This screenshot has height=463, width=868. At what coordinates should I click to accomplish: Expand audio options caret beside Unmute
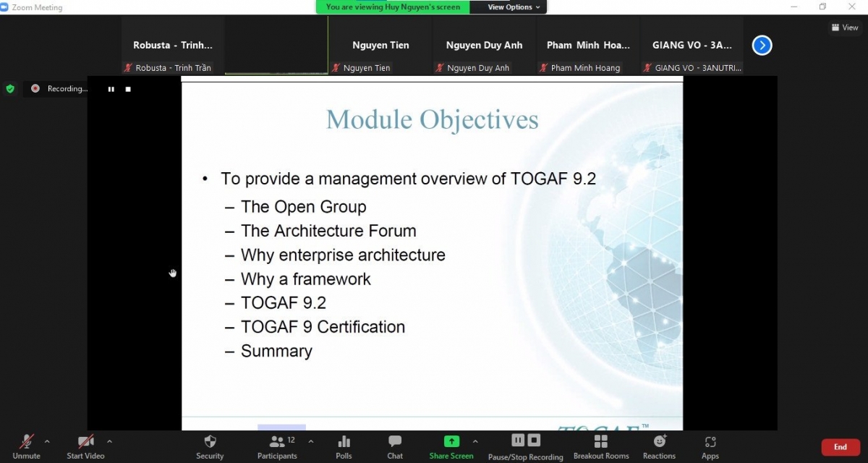(x=47, y=441)
